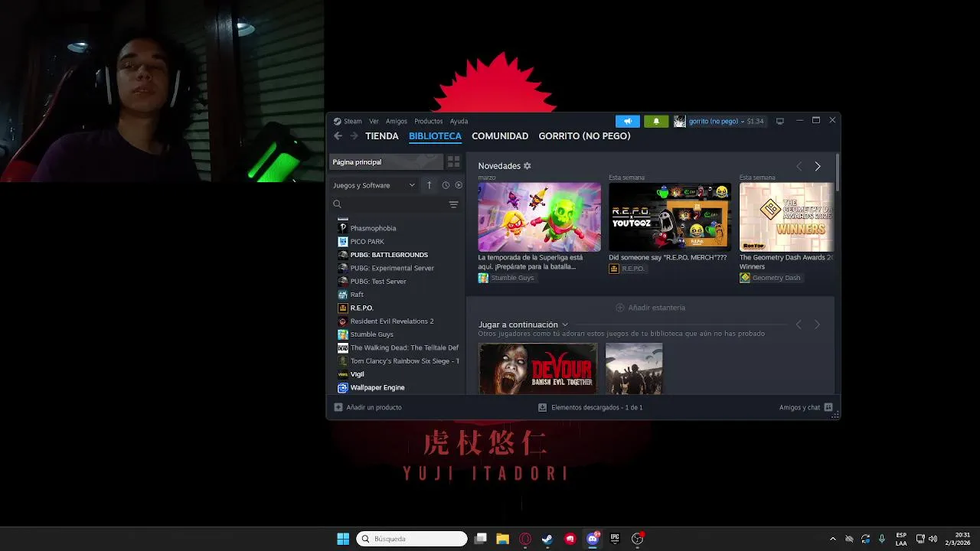Open Steam from the taskbar
Viewport: 980px width, 551px height.
pos(547,539)
